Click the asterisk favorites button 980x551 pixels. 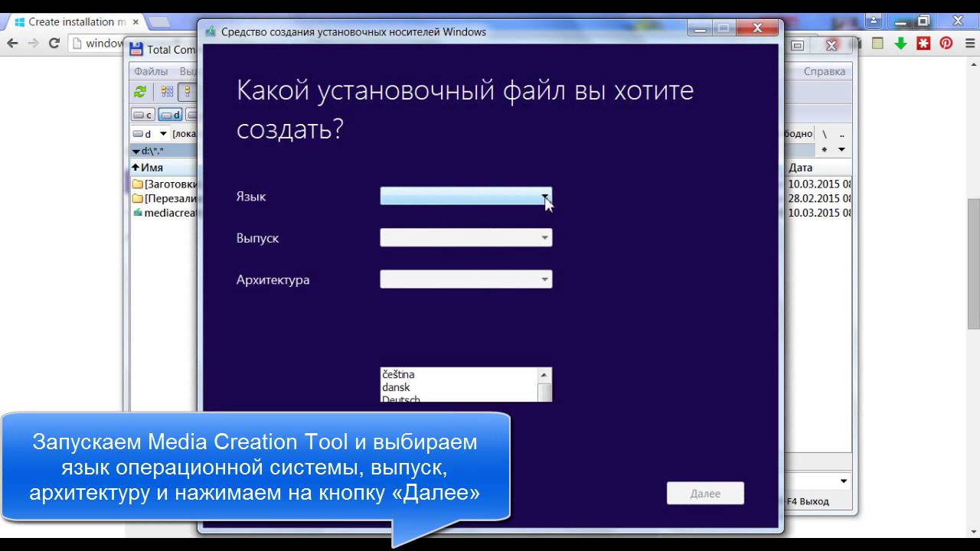[824, 150]
